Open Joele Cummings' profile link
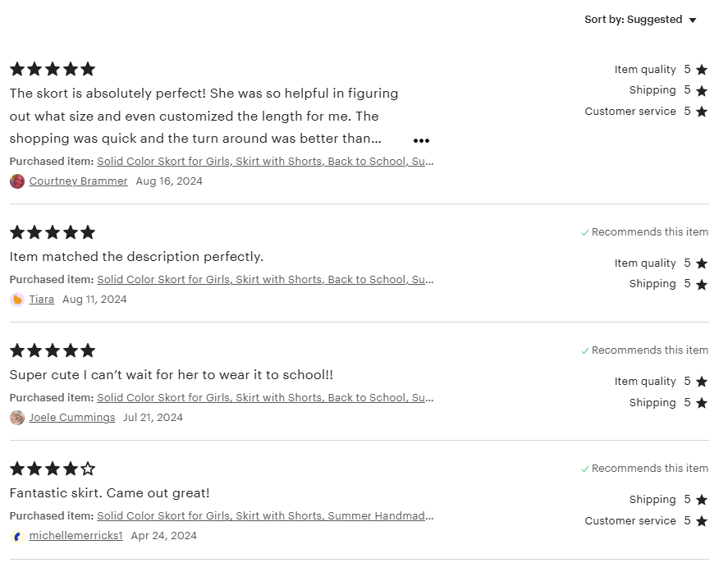The image size is (728, 563). [x=72, y=418]
